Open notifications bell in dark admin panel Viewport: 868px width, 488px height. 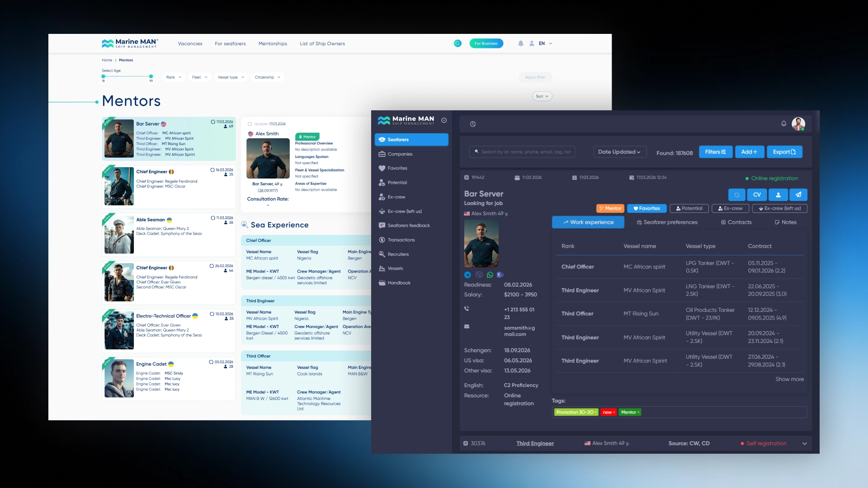[784, 123]
